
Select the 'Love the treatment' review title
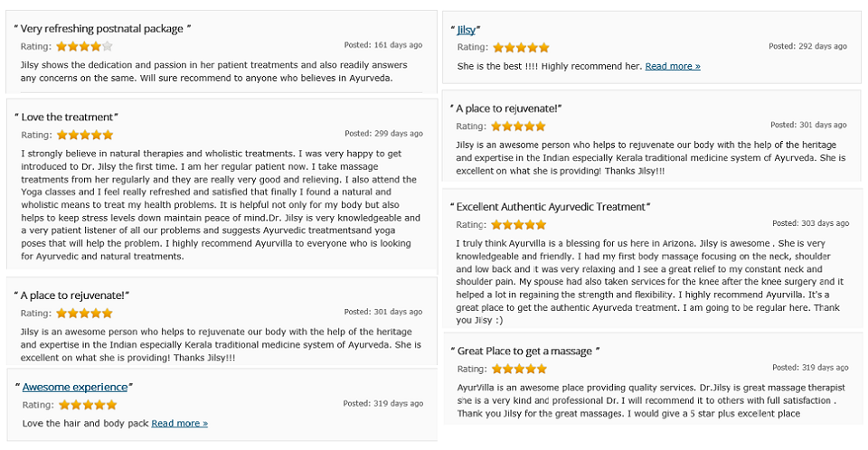click(x=67, y=117)
